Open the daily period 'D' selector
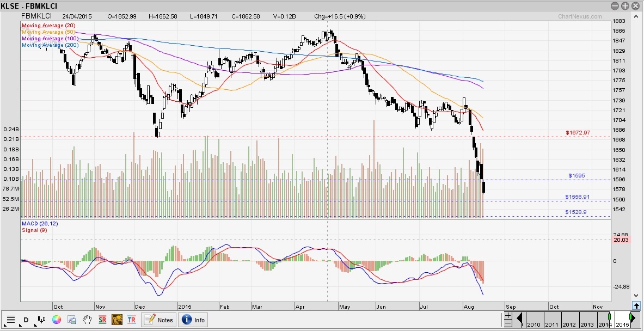Image resolution: width=644 pixels, height=331 pixels. coord(26,320)
